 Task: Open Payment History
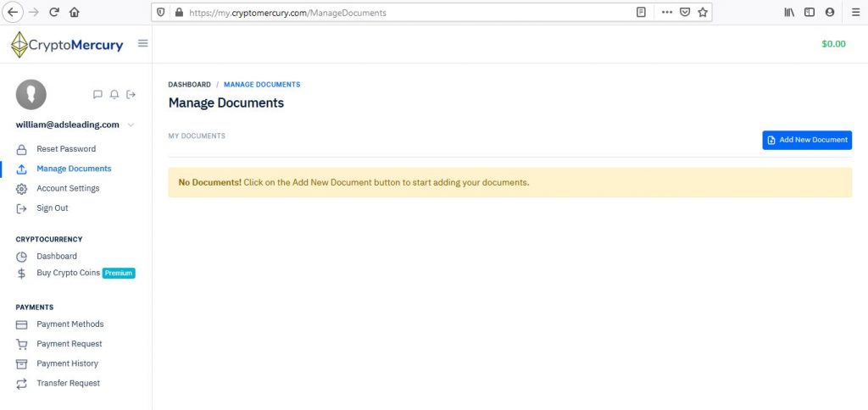68,363
